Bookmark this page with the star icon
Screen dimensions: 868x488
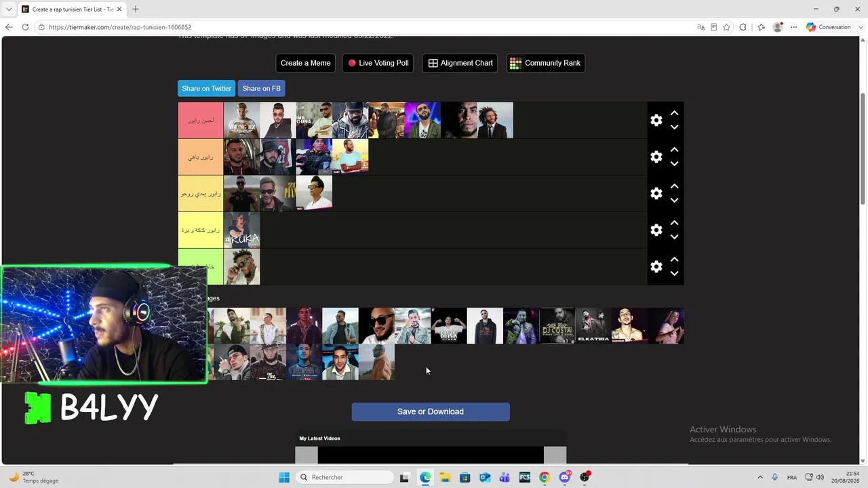click(726, 27)
